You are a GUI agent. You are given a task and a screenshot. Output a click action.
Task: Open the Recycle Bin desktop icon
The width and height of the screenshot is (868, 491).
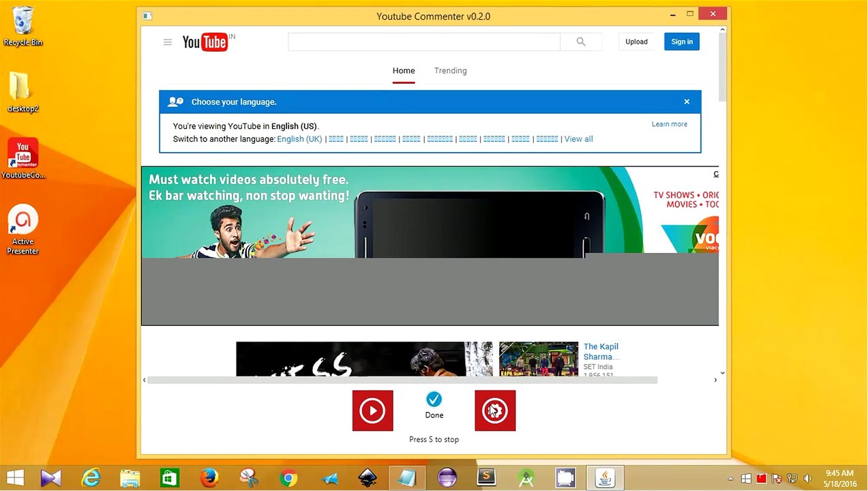[x=23, y=27]
